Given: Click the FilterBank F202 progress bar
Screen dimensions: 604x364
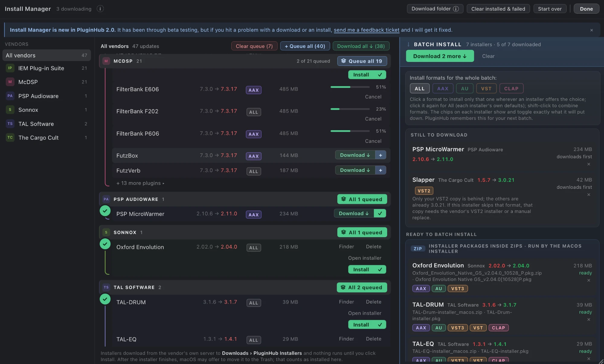Looking at the screenshot, I should (350, 109).
